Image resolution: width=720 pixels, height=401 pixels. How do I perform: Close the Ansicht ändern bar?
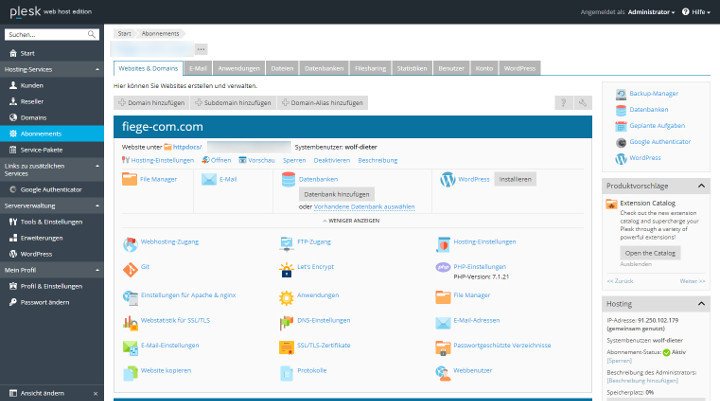(96, 394)
